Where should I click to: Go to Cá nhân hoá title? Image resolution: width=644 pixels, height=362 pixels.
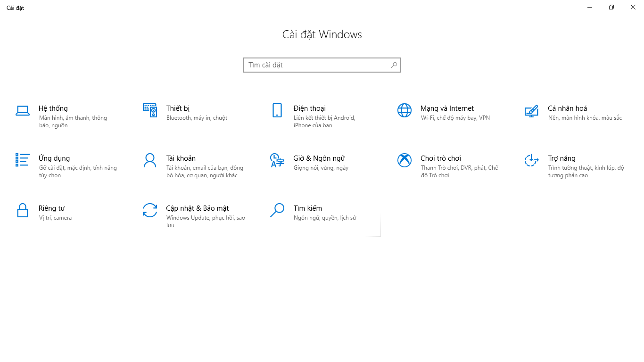point(568,108)
